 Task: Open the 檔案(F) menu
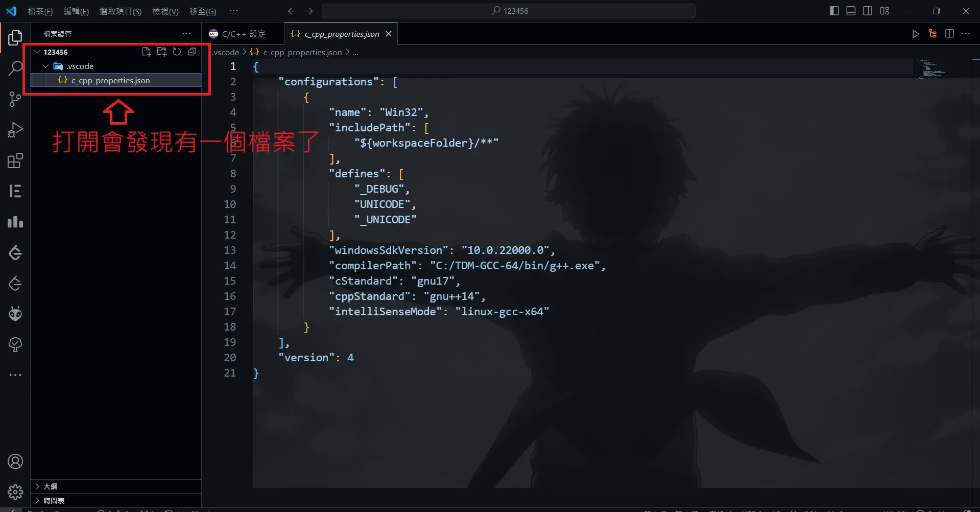(x=40, y=11)
